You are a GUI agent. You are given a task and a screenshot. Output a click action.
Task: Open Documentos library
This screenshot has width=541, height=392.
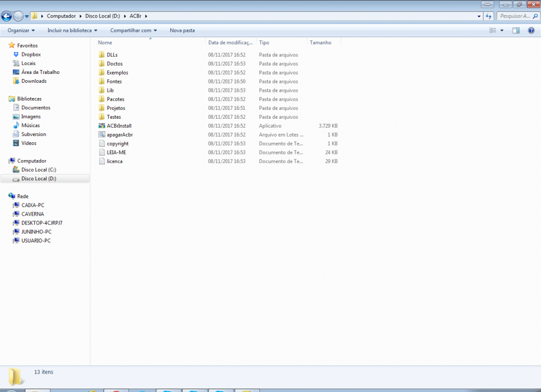pos(35,108)
